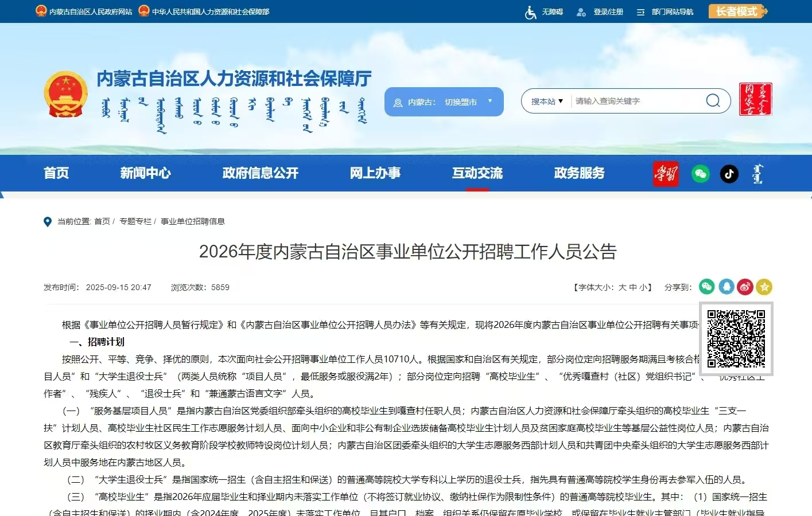
Task: Open the 学习 study platform icon
Action: click(x=665, y=173)
